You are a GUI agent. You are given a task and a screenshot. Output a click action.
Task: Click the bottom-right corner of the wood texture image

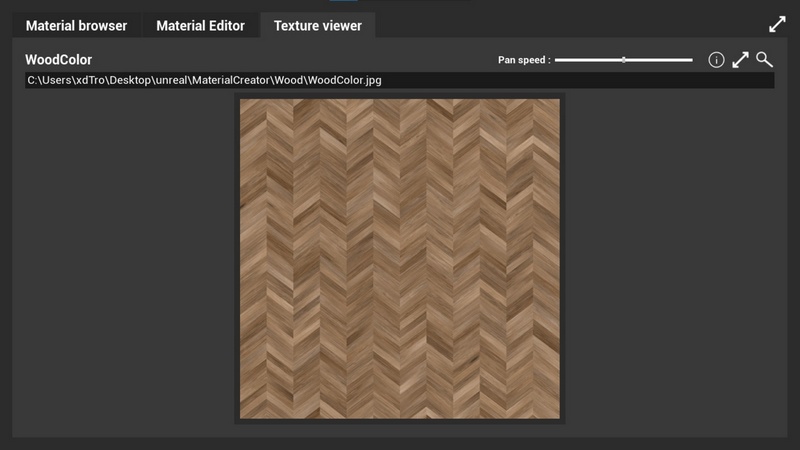tap(557, 416)
